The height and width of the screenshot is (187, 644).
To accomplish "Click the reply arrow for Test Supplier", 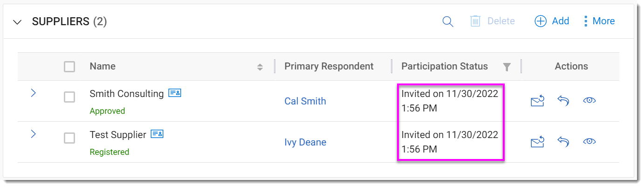I will tap(563, 142).
